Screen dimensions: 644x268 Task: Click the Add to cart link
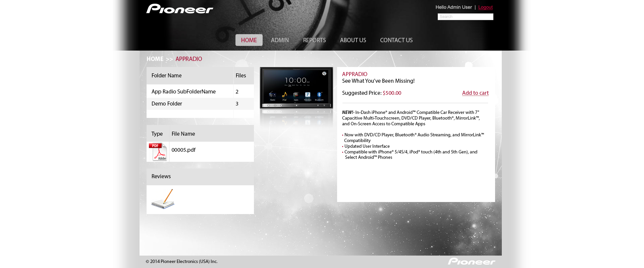tap(475, 93)
